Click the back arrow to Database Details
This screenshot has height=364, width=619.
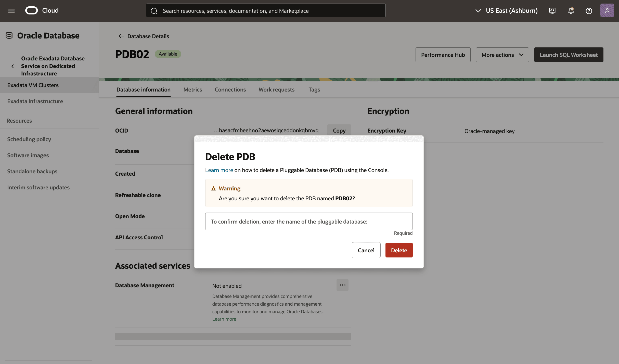tap(121, 36)
